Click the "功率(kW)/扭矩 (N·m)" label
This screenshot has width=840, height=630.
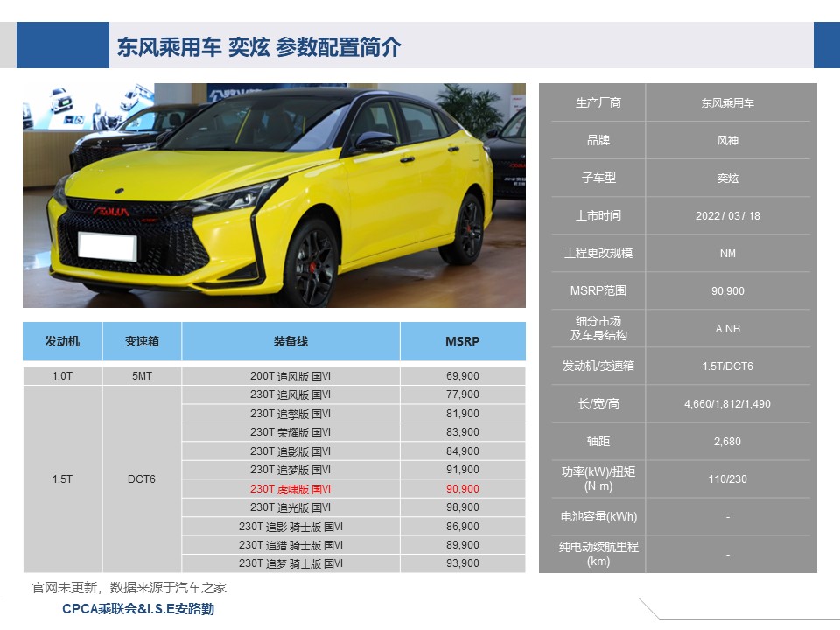[x=598, y=479]
